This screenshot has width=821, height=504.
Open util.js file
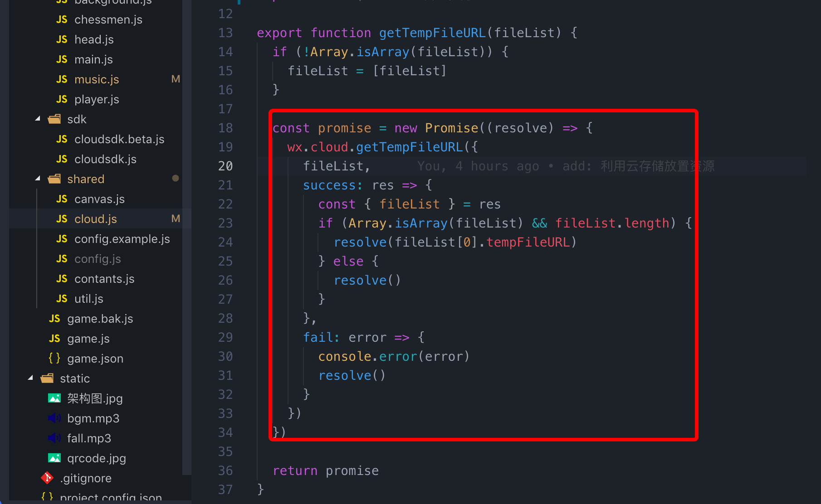point(89,299)
